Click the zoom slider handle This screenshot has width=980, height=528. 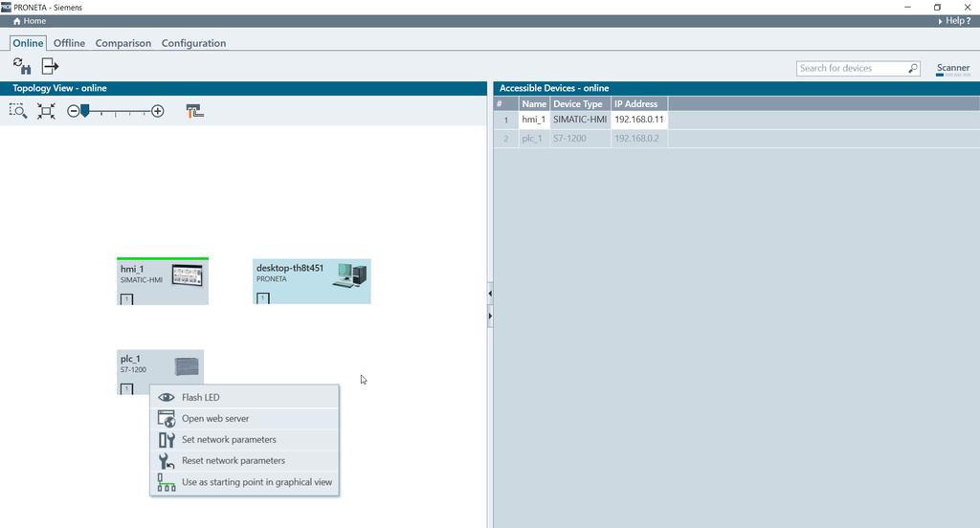[x=85, y=111]
